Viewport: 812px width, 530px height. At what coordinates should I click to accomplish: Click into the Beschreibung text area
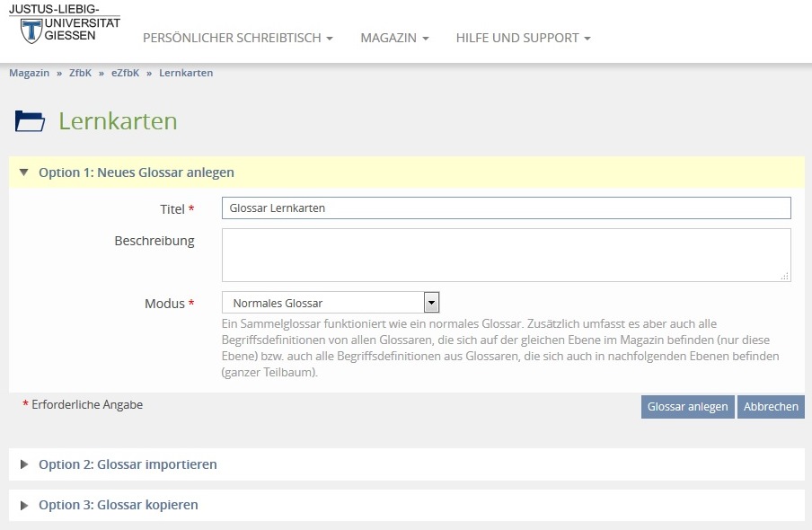[x=506, y=255]
